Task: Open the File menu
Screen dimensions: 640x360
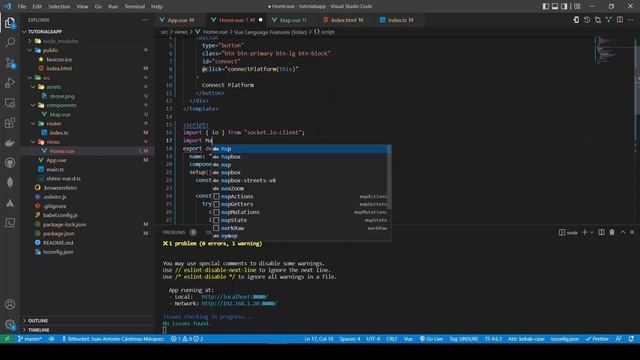Action: (x=22, y=6)
